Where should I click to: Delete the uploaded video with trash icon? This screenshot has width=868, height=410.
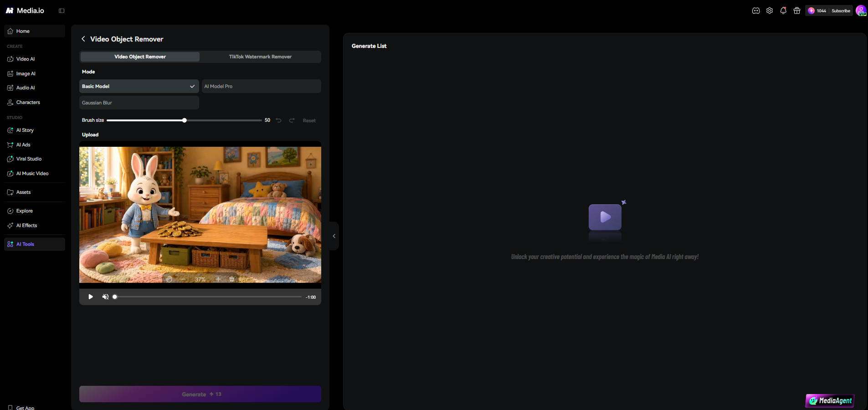tap(231, 279)
